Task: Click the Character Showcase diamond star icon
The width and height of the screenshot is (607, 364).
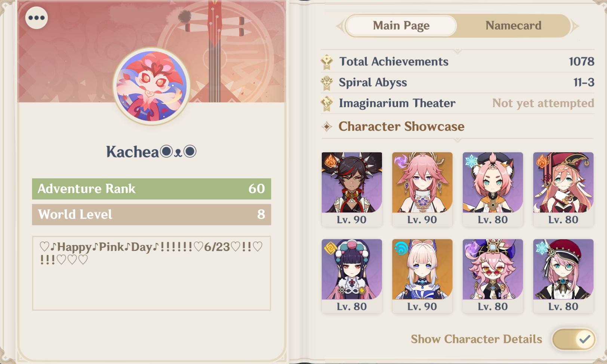Action: [x=327, y=127]
